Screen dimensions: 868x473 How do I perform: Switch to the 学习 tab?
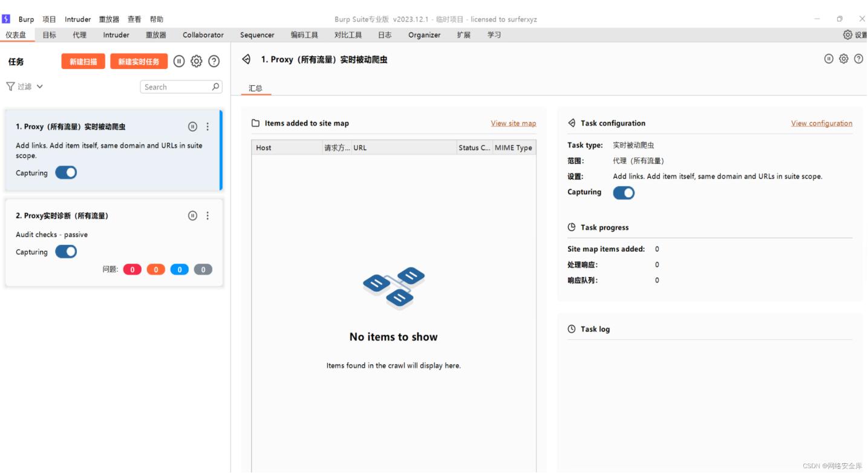(x=494, y=35)
